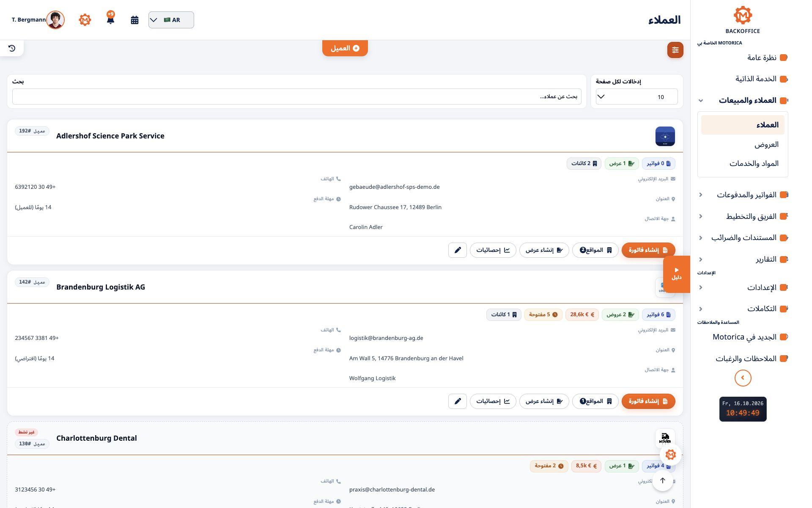Click the 1 عرض badge for Charlottenburg Dental

tap(622, 466)
